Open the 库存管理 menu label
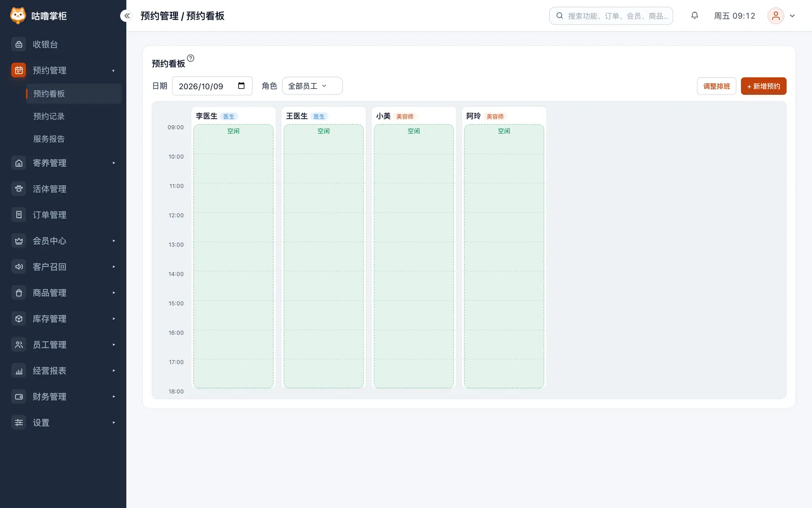Viewport: 812px width, 508px height. (49, 319)
